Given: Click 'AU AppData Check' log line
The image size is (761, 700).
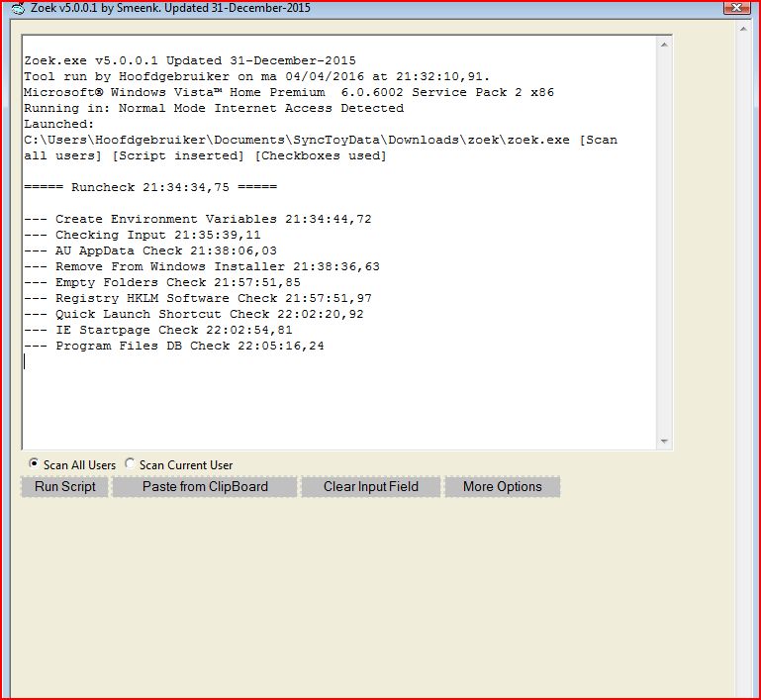Looking at the screenshot, I should (x=150, y=250).
